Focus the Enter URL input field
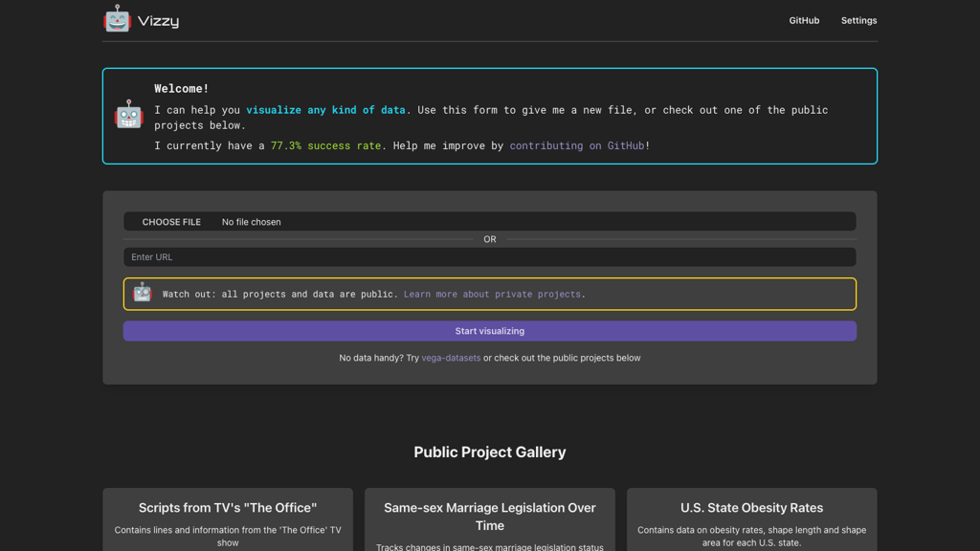Image resolution: width=980 pixels, height=551 pixels. (x=489, y=257)
